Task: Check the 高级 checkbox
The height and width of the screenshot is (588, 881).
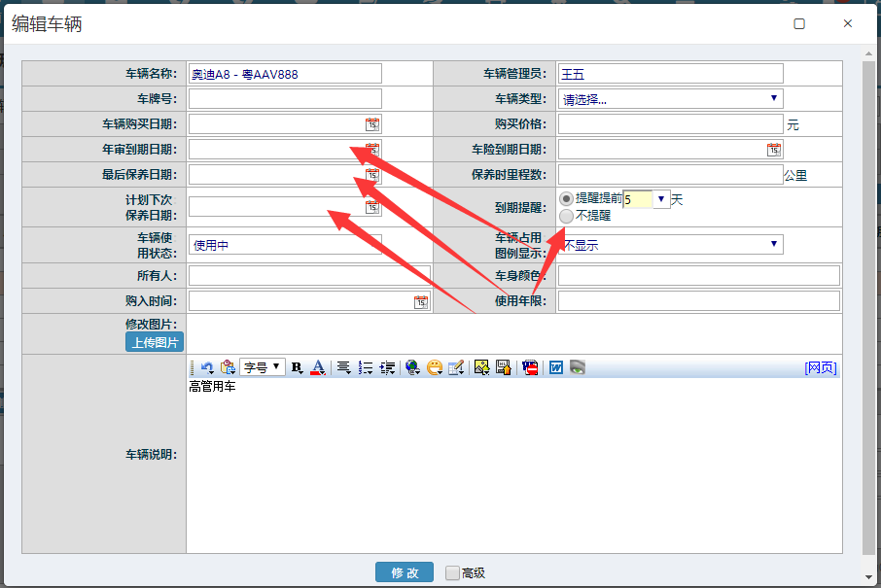Action: click(452, 573)
